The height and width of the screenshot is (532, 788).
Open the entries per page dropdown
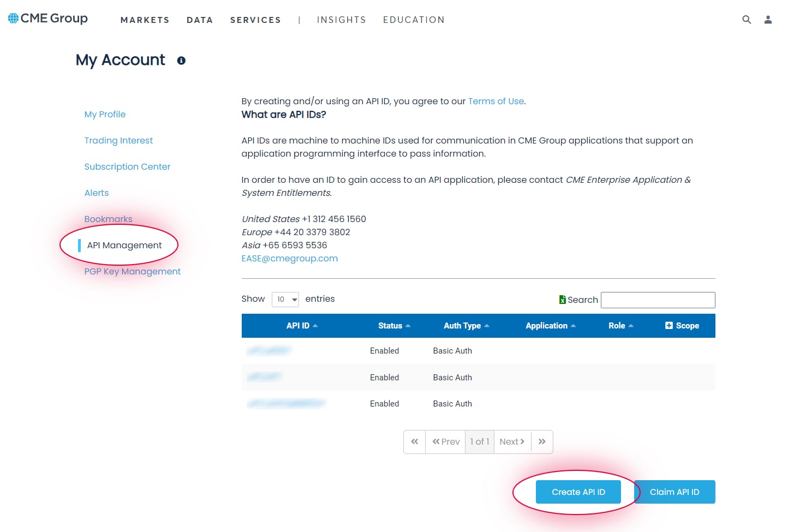coord(285,300)
